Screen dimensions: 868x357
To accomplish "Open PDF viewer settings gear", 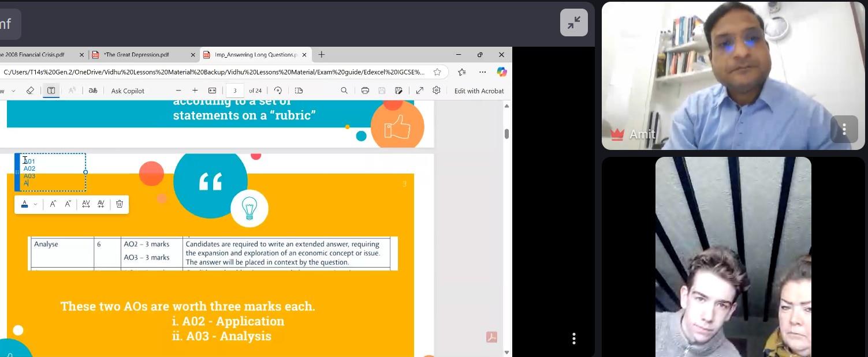I will point(437,91).
